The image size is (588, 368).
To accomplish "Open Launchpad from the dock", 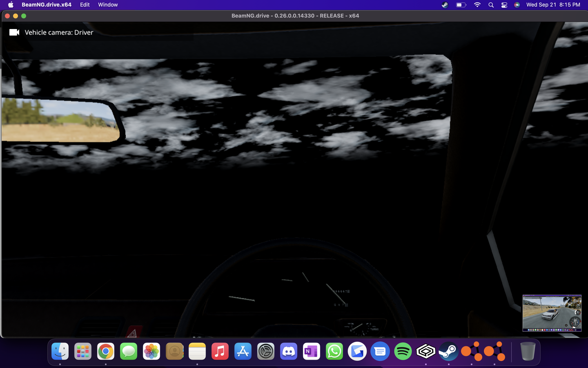I will [83, 351].
